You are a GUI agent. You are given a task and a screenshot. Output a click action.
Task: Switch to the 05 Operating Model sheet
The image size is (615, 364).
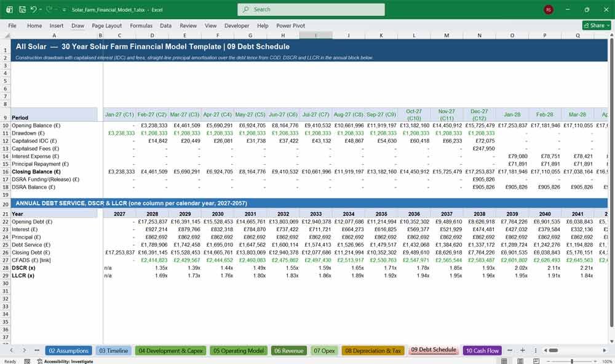point(239,350)
